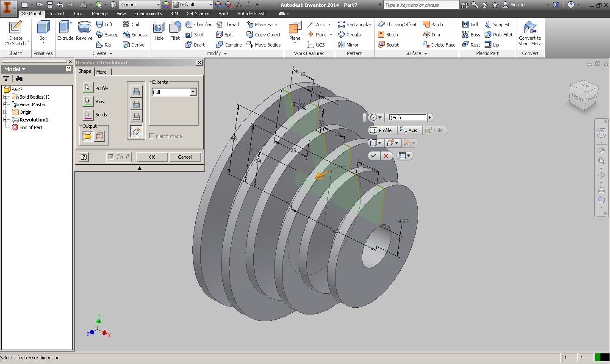Open the Fillet tool

pos(175,31)
